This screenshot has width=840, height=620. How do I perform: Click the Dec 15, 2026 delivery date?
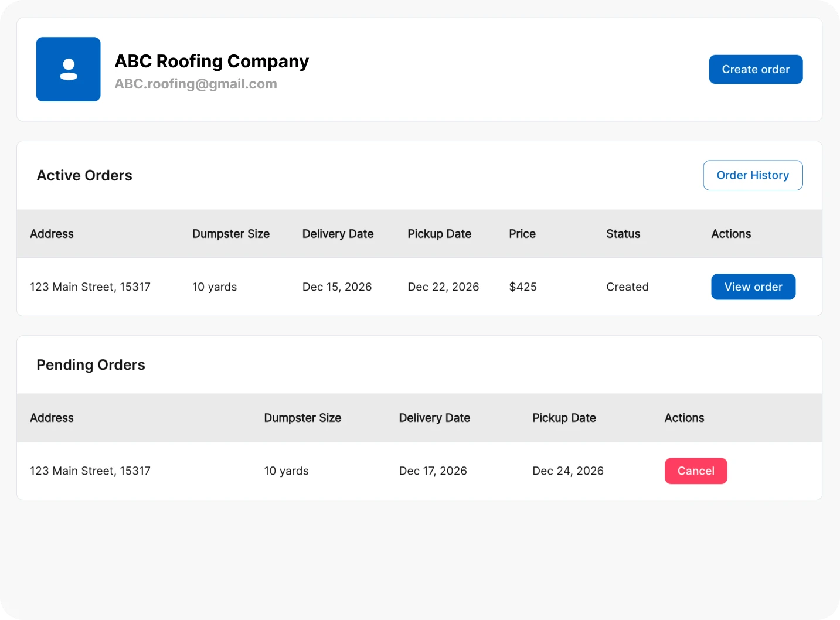337,287
